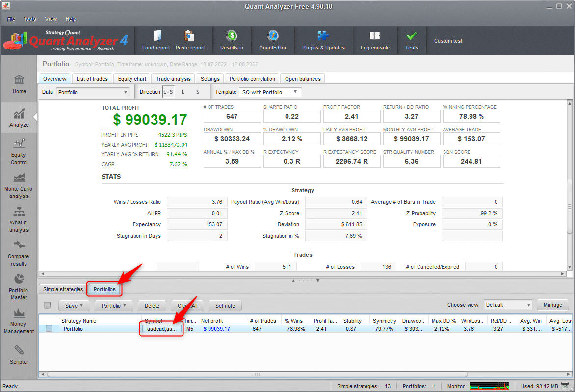Screen dimensions: 575x392
Task: Open the File menu
Action: [x=11, y=19]
